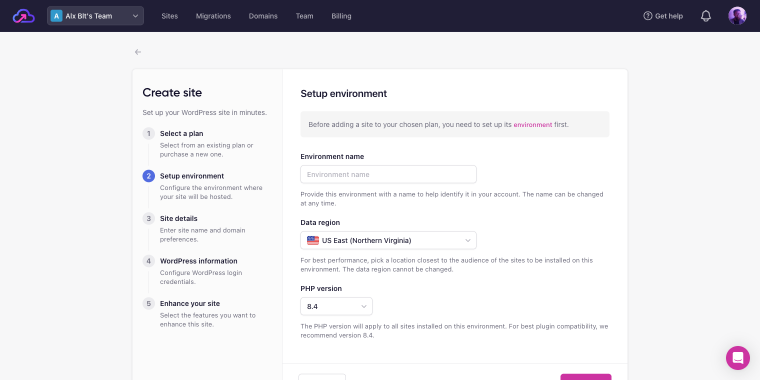The image size is (760, 380).
Task: Click the back arrow
Action: point(138,52)
